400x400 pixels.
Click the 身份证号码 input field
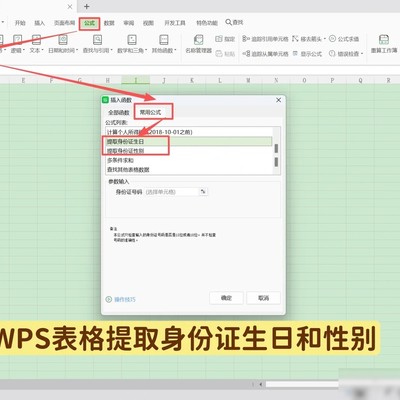click(x=172, y=192)
